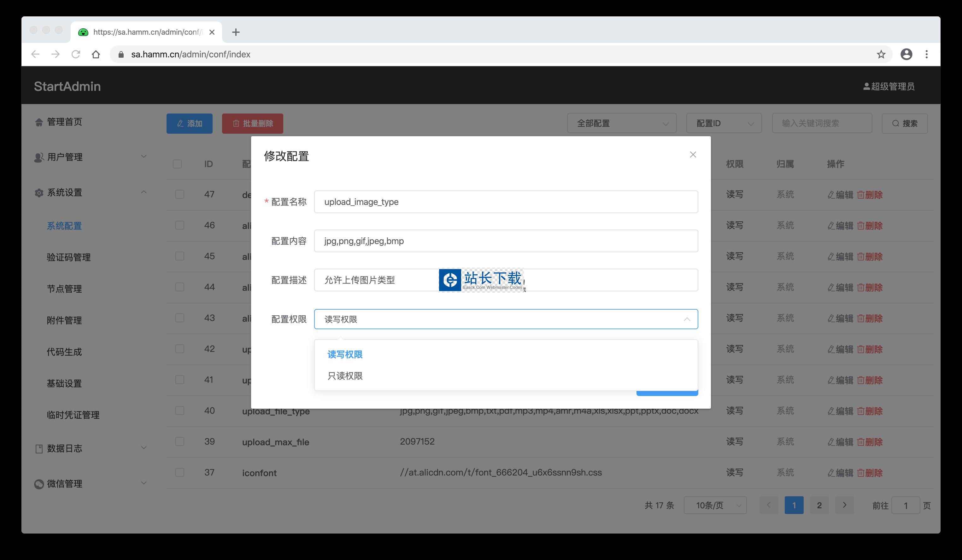Expand 用户管理 sidebar section
962x560 pixels.
click(91, 157)
